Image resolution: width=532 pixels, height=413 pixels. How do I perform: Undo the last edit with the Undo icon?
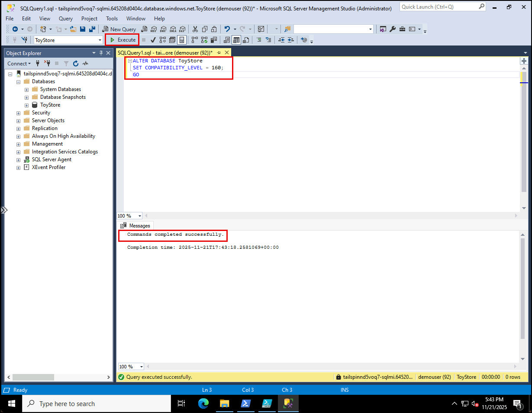coord(226,29)
